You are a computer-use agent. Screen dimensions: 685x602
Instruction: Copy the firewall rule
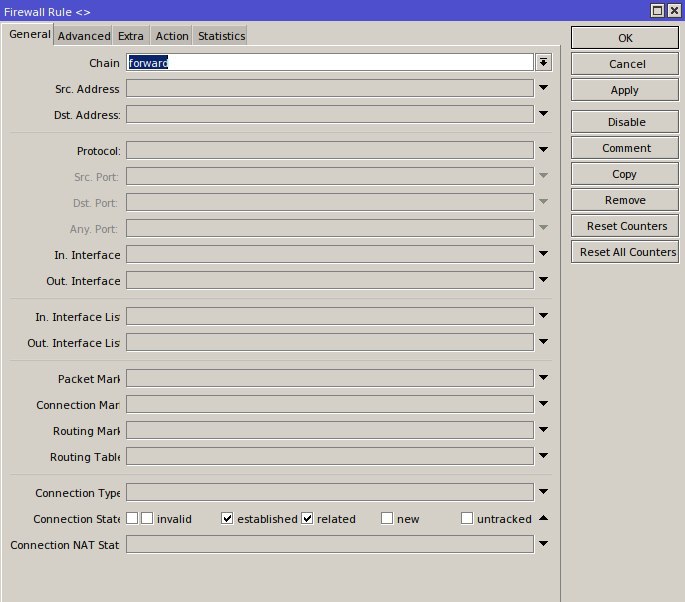625,174
